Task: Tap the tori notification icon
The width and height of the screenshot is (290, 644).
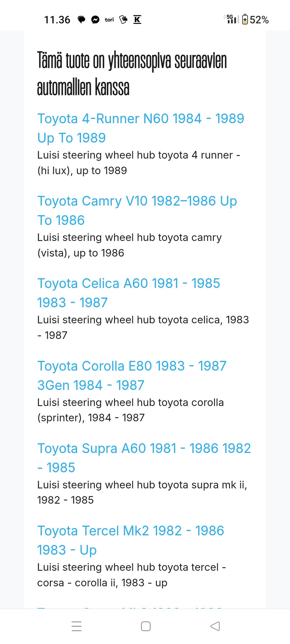Action: coord(109,20)
